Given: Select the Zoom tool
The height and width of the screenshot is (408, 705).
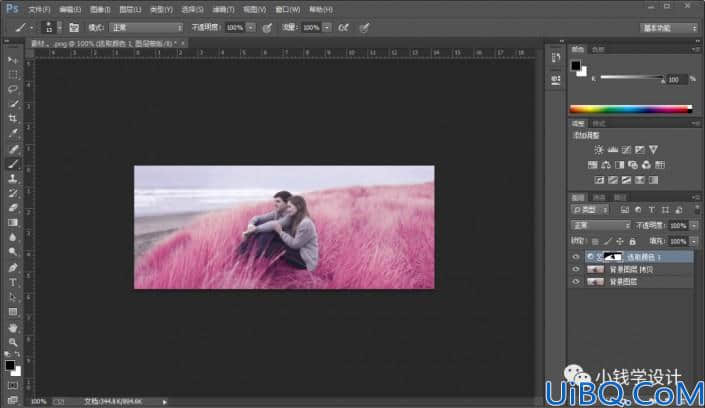Looking at the screenshot, I should (13, 342).
